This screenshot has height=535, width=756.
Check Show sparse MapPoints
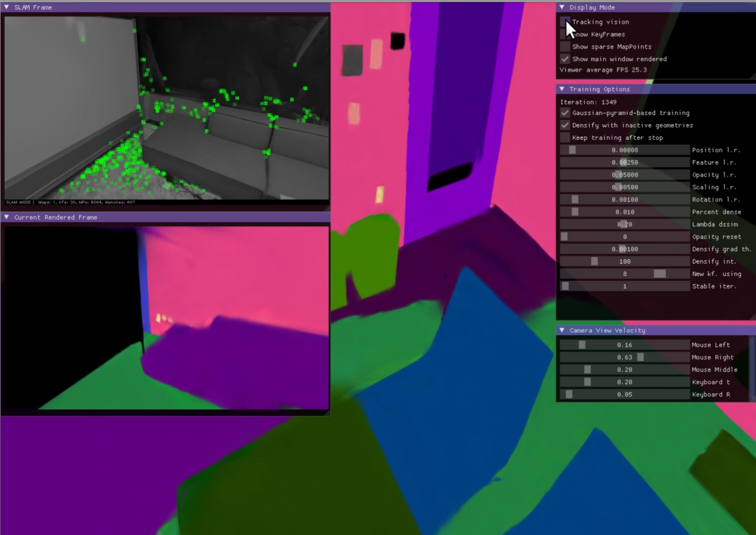pos(565,47)
